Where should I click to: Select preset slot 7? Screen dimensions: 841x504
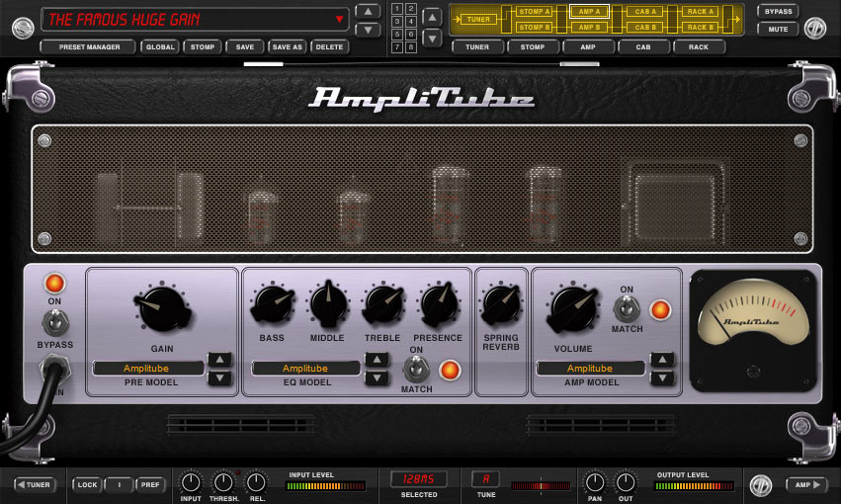[x=397, y=47]
